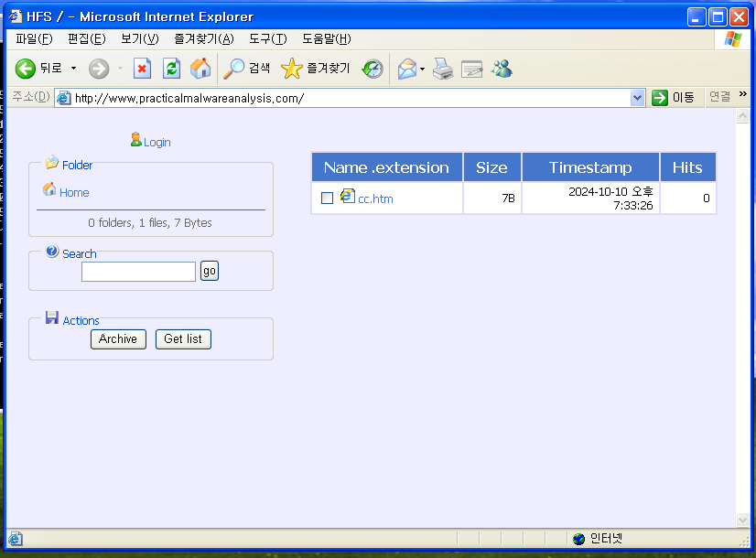
Task: Click the address bar URL field
Action: tap(351, 98)
